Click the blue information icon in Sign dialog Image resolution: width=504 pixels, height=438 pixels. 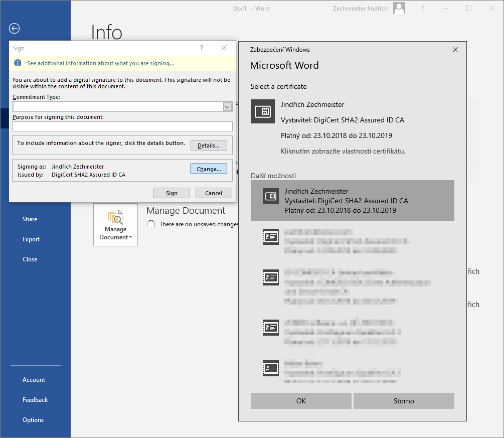pos(18,63)
